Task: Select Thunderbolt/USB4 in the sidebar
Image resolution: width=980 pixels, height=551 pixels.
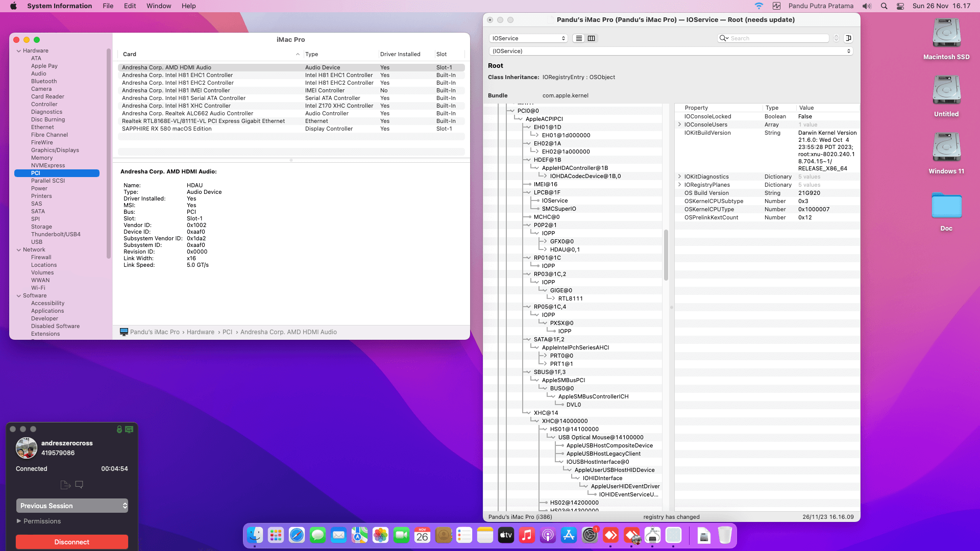Action: 56,235
